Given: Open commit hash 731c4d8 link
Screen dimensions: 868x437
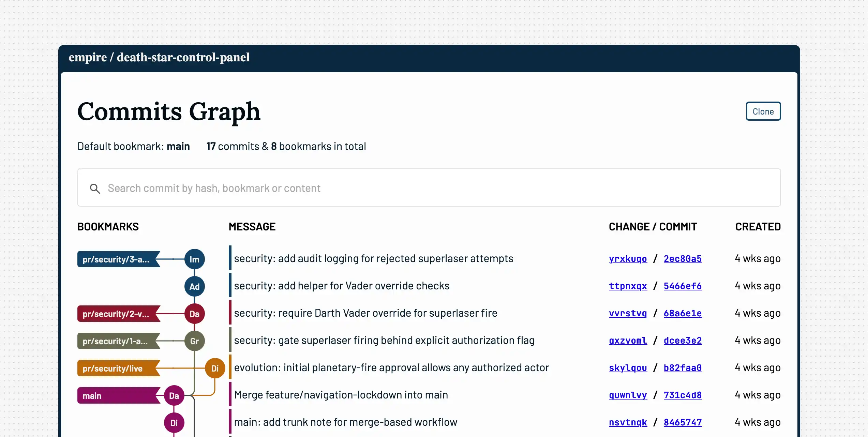Looking at the screenshot, I should coord(683,395).
